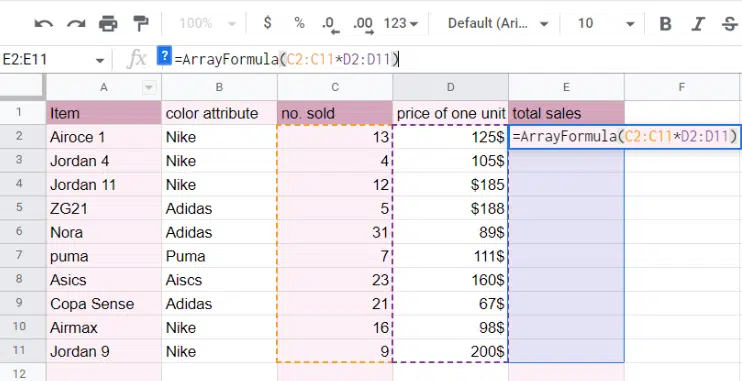The width and height of the screenshot is (742, 381).
Task: Click inside the formula bar text
Action: [287, 60]
